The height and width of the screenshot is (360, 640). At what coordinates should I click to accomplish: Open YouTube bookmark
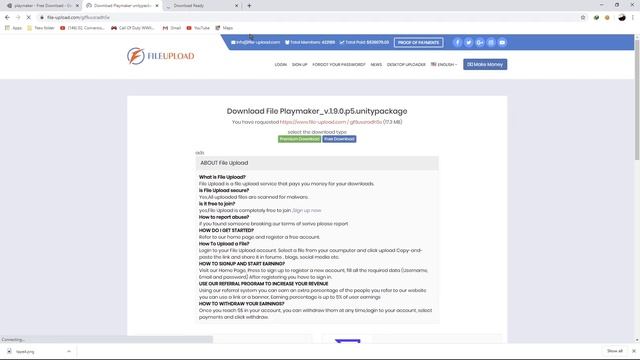point(198,28)
